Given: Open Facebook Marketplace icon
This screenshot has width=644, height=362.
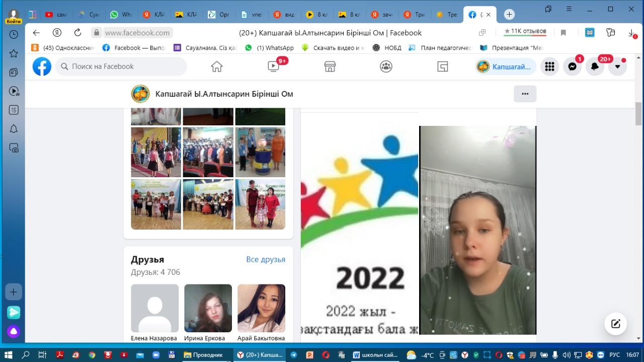Looking at the screenshot, I should tap(330, 66).
